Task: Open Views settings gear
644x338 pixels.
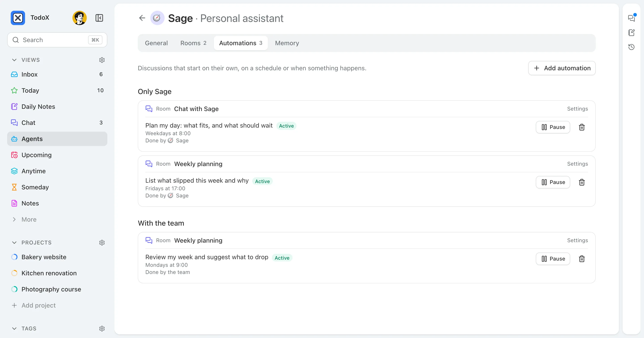Action: click(x=102, y=60)
